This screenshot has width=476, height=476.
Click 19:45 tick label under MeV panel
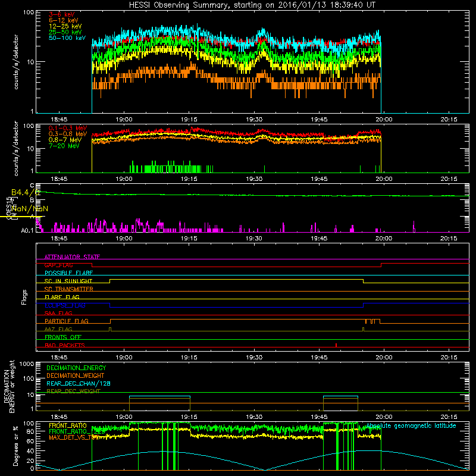point(319,179)
